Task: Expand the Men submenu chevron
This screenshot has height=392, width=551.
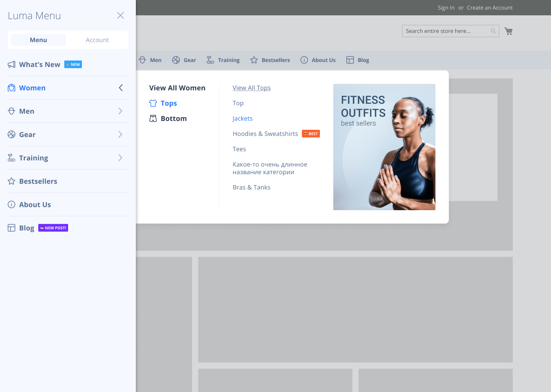Action: point(121,111)
